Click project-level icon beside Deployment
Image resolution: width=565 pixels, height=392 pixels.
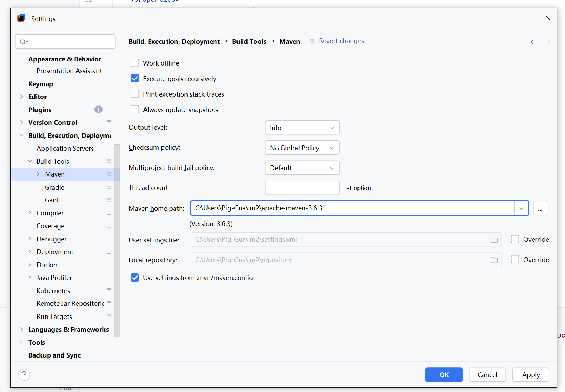point(109,252)
